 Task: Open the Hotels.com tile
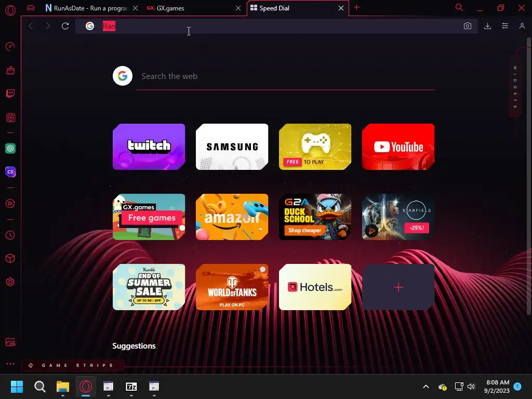[315, 287]
